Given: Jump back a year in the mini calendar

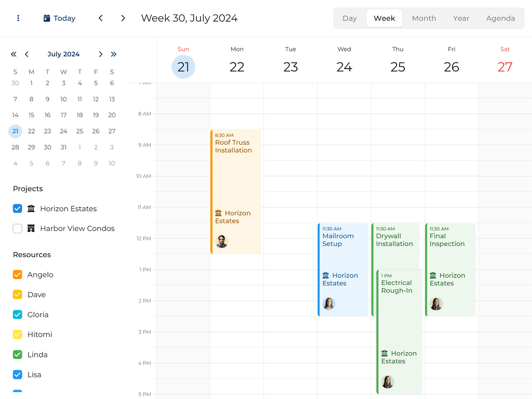Looking at the screenshot, I should 14,54.
